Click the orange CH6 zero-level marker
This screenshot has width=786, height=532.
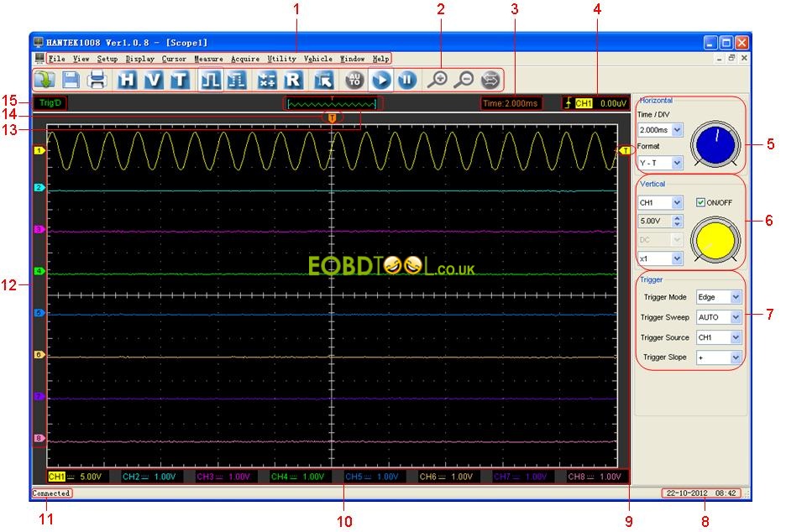click(x=39, y=354)
